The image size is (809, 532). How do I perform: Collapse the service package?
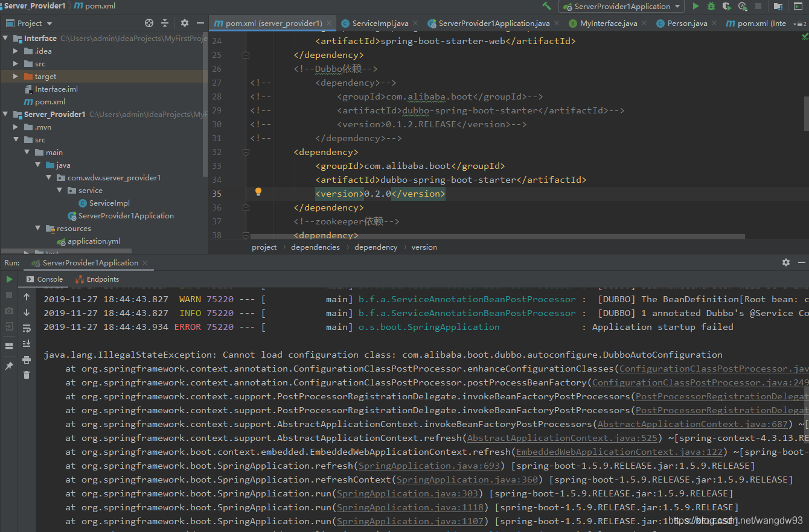pyautogui.click(x=60, y=190)
